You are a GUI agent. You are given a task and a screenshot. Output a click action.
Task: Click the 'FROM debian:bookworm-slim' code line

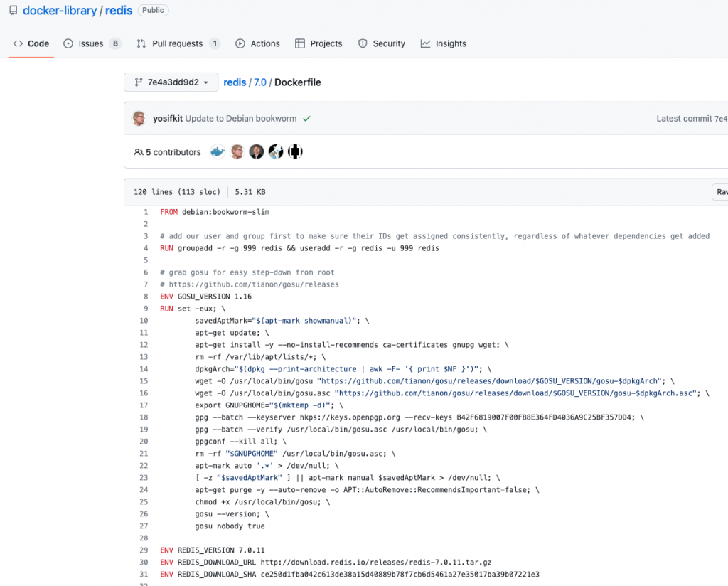tap(215, 212)
